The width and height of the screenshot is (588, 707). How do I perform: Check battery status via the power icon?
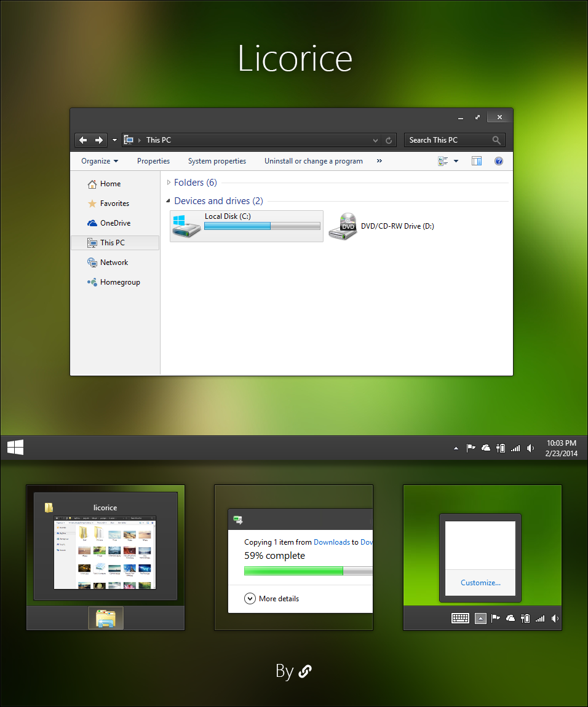click(500, 448)
